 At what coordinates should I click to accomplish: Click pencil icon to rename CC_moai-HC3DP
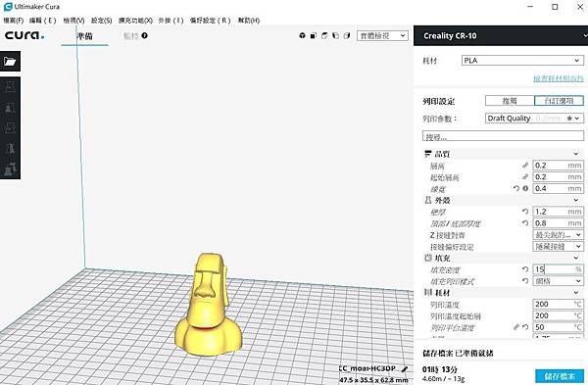coord(404,369)
